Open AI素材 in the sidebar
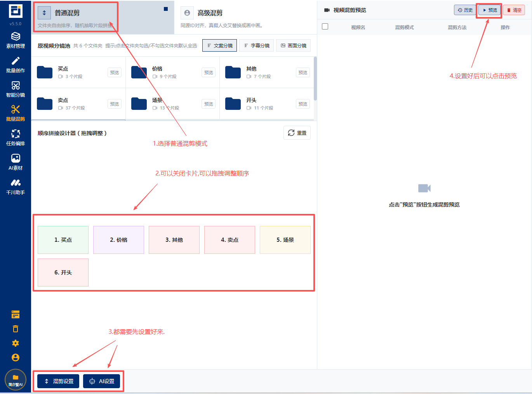The width and height of the screenshot is (532, 394). click(x=16, y=162)
